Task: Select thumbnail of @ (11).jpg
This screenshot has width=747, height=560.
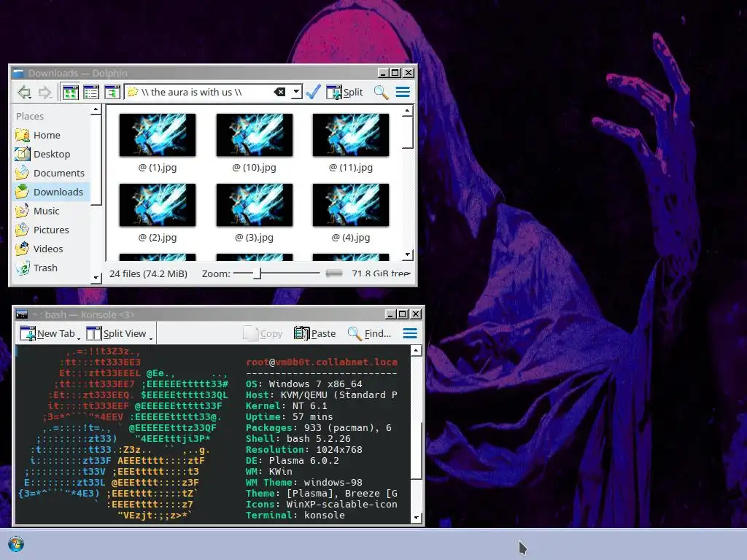Action: coord(351,135)
